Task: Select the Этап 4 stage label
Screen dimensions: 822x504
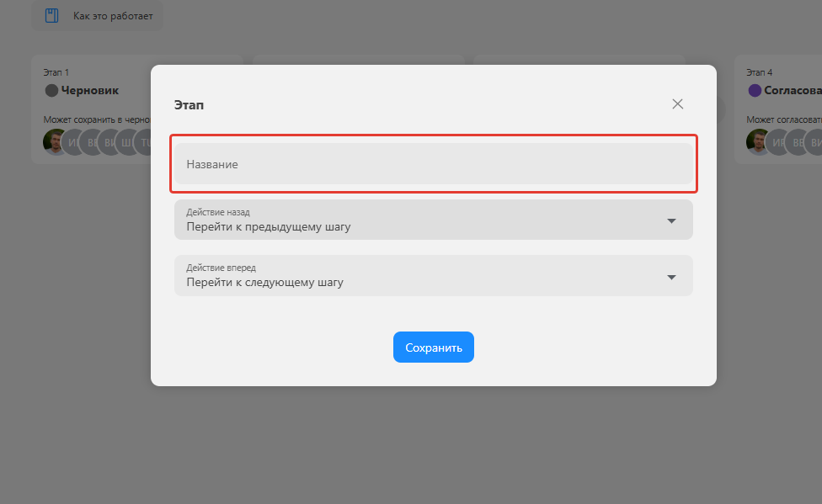Action: click(759, 72)
